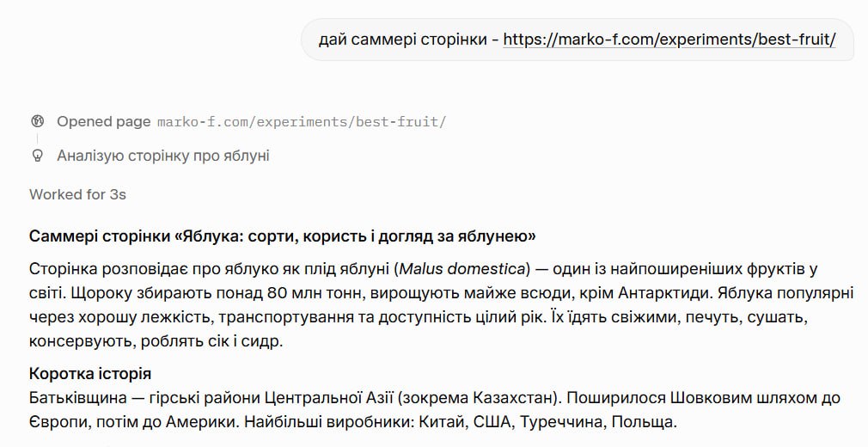Click the user message text дай саммері сторінки
Screen dimensions: 868x447
point(406,40)
